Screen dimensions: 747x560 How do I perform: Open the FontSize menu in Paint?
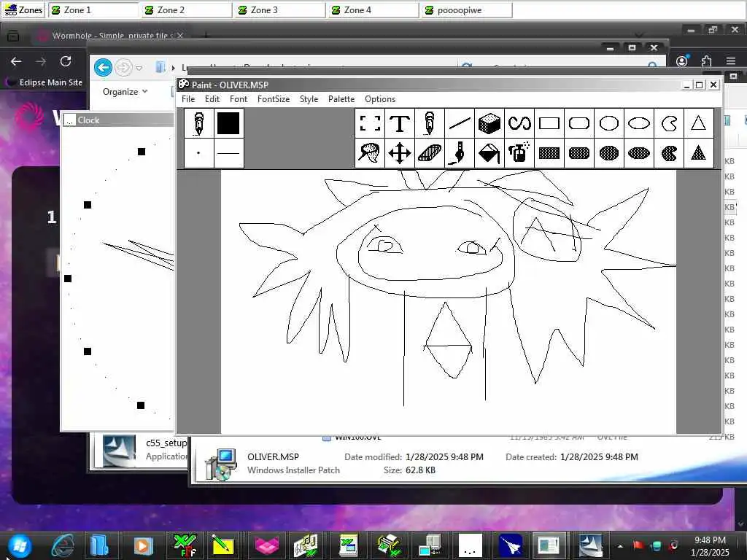point(274,99)
